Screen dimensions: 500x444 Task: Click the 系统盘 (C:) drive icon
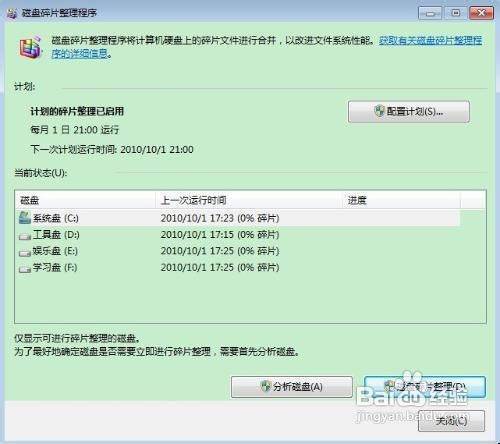point(25,218)
